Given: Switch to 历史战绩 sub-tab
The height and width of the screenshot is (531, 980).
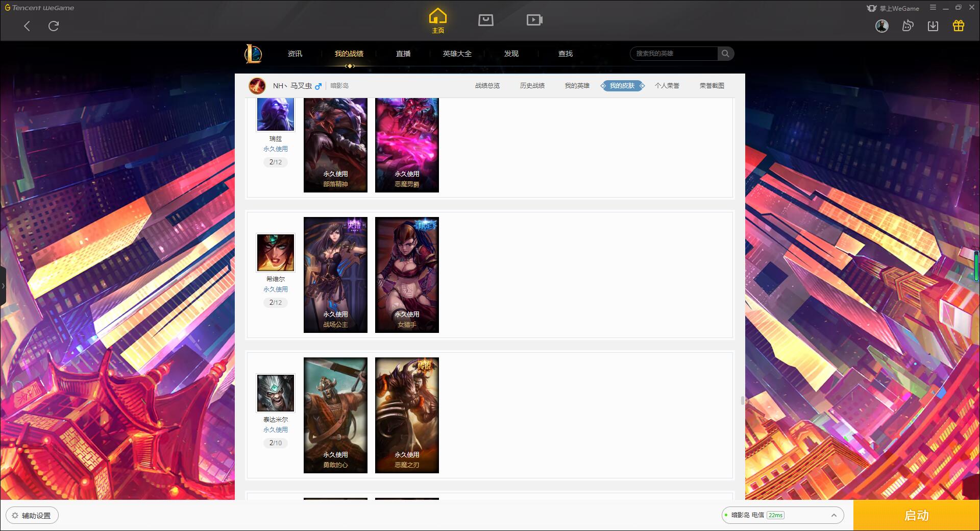Looking at the screenshot, I should pos(532,86).
